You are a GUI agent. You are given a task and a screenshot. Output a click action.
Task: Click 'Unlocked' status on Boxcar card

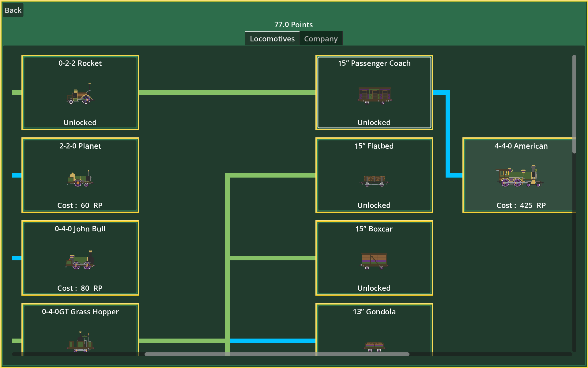click(374, 288)
